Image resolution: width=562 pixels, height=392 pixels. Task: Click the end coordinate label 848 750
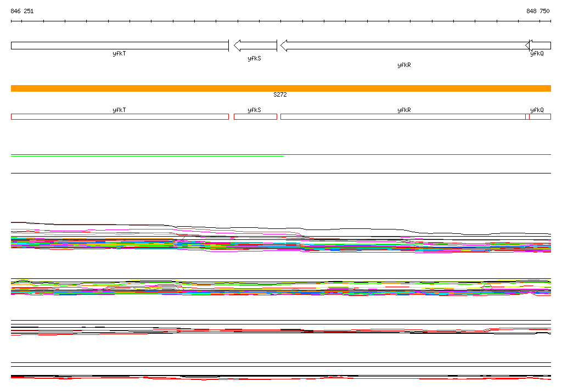click(538, 11)
